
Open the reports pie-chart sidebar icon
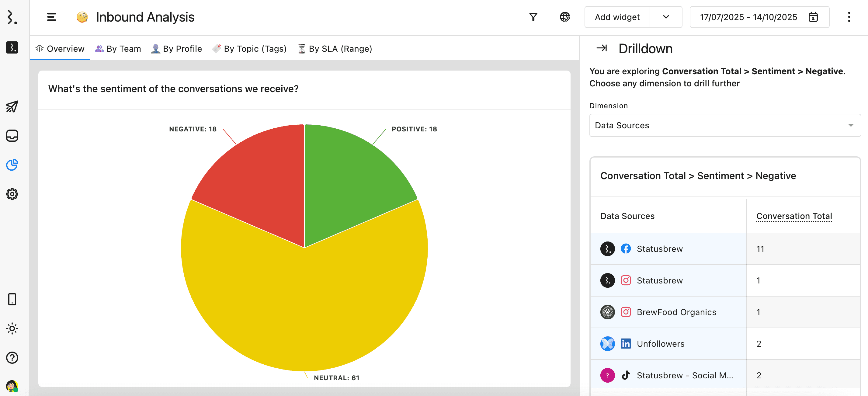[x=12, y=165]
